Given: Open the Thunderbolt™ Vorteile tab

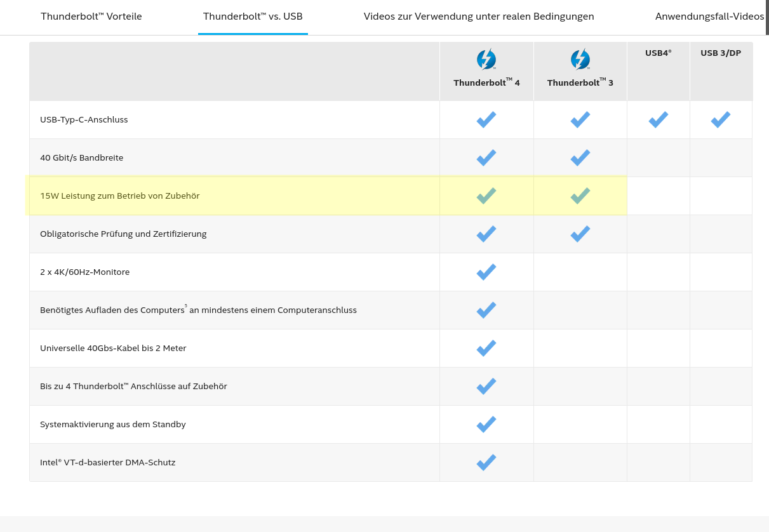Looking at the screenshot, I should tap(91, 17).
